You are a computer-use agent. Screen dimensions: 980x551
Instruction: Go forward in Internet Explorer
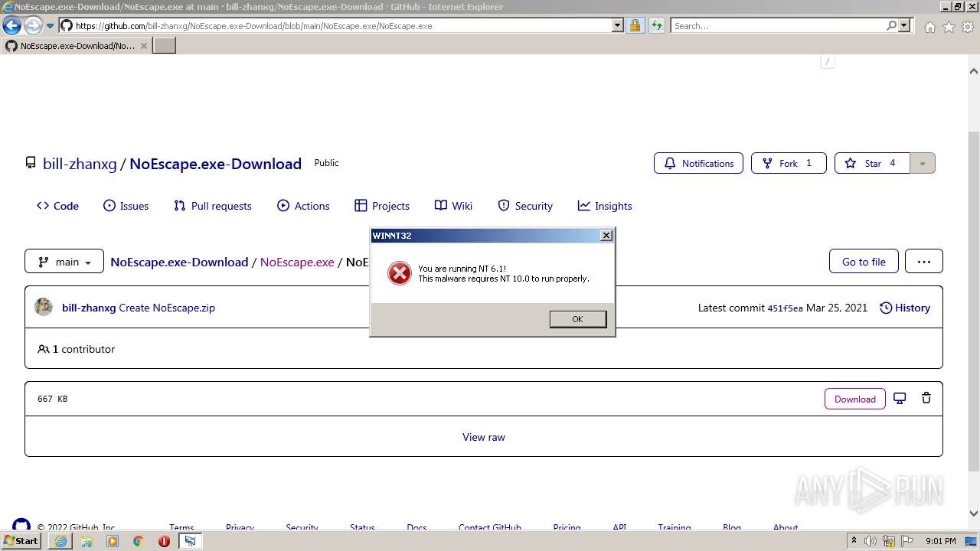(32, 25)
